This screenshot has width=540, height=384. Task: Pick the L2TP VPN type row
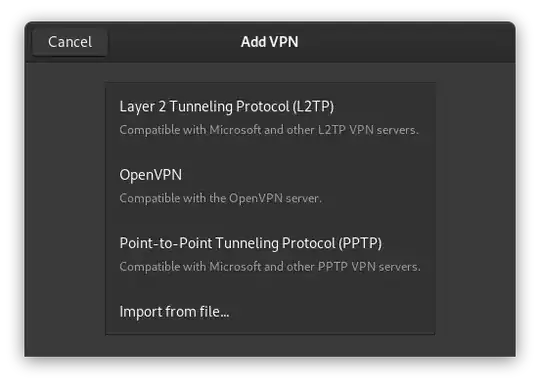pos(270,117)
